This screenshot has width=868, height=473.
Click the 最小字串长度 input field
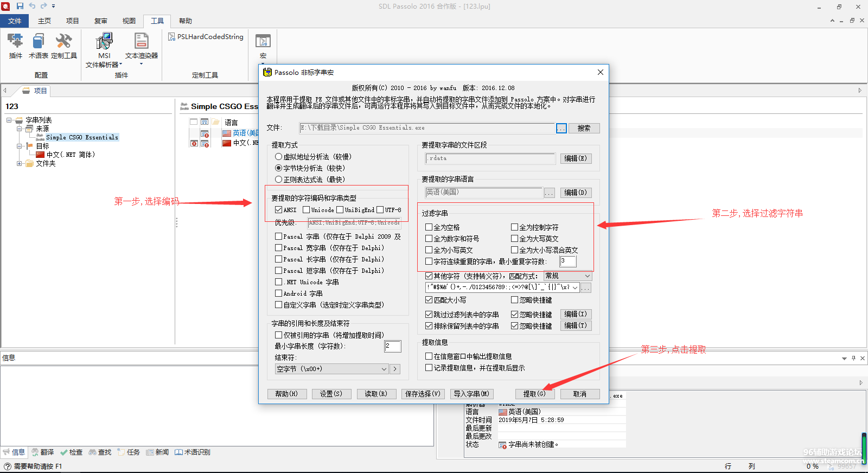click(x=393, y=346)
